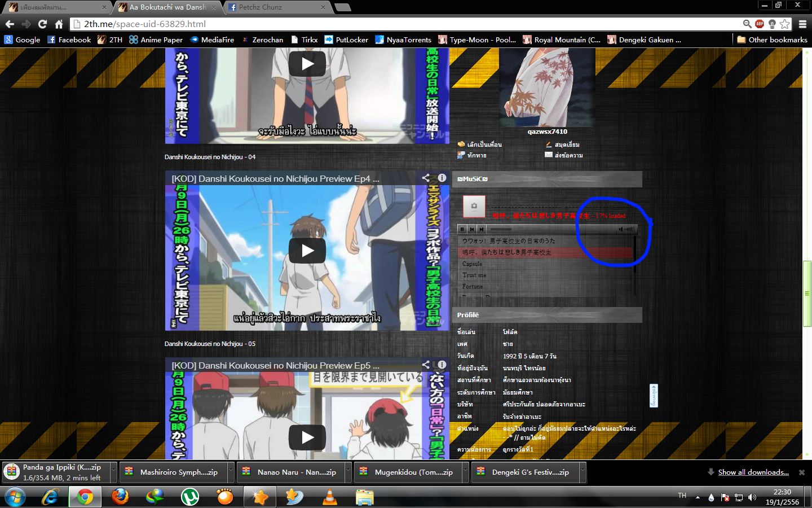Close the downloads bar

point(802,472)
